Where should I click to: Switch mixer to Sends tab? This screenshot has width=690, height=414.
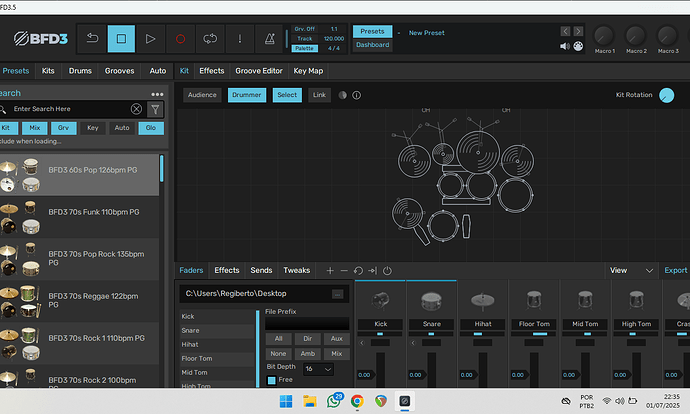261,271
